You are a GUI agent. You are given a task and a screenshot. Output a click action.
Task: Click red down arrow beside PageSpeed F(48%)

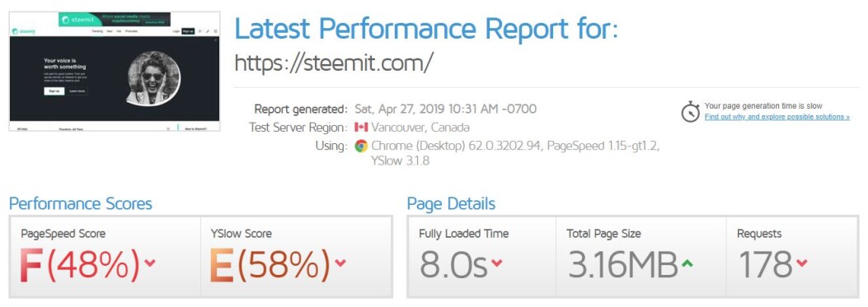149,263
